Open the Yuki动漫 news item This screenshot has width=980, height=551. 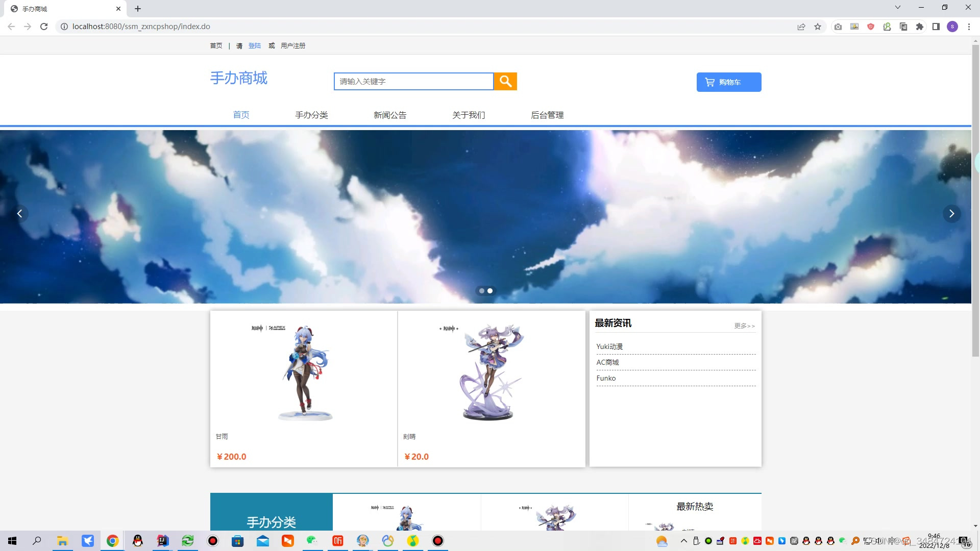(x=609, y=346)
